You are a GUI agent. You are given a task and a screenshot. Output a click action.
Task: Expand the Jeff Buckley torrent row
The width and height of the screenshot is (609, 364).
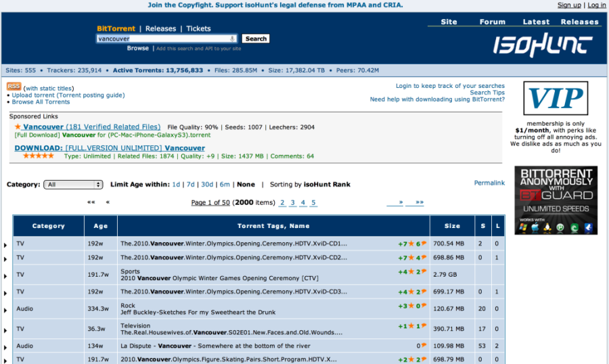click(x=5, y=311)
